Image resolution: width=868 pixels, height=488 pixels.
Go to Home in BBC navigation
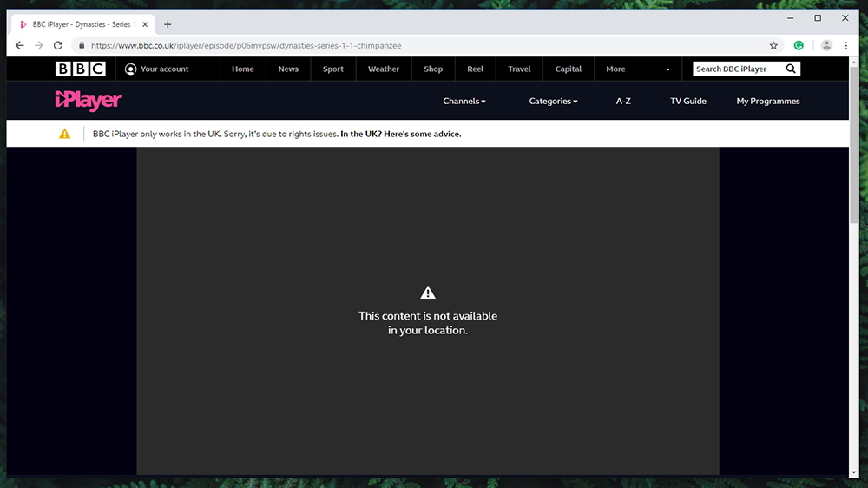click(242, 69)
